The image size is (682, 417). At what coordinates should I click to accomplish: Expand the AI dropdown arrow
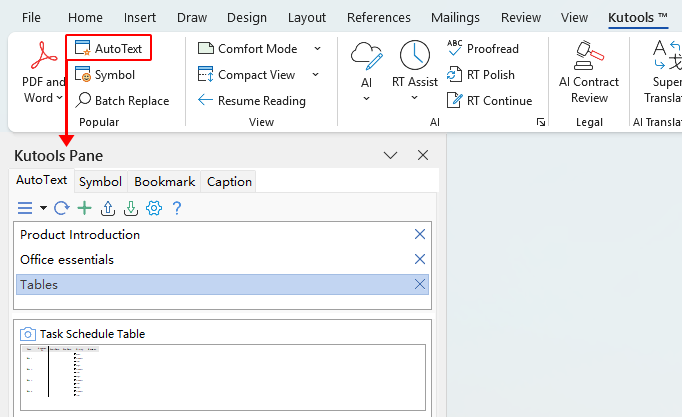point(367,98)
